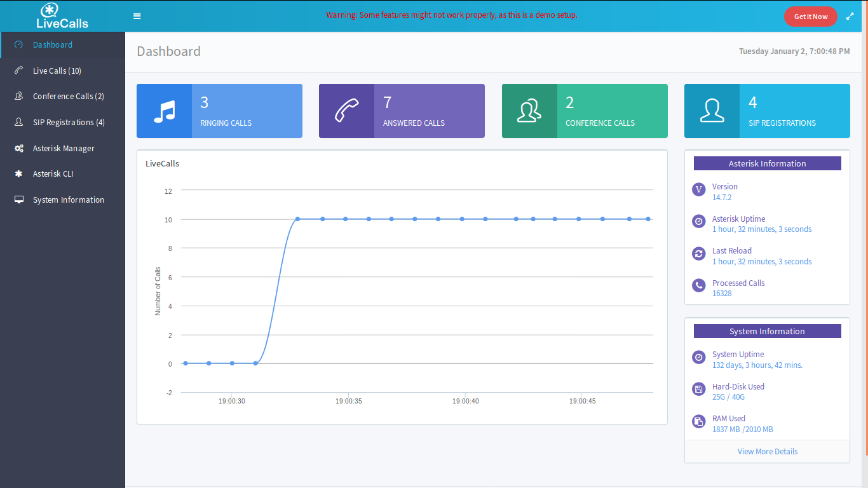
Task: Open Conference Calls (2) page
Action: click(x=63, y=96)
